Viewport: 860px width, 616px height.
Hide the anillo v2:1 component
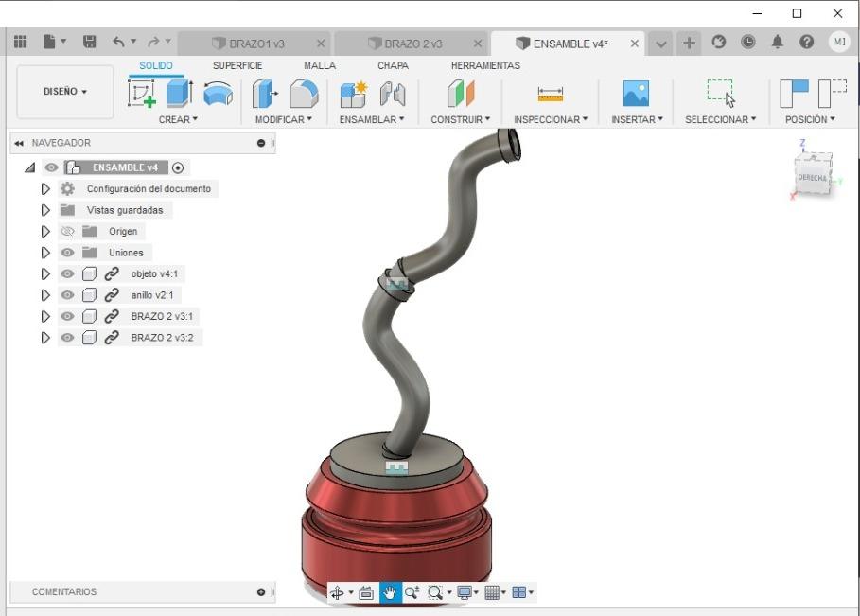(x=67, y=295)
